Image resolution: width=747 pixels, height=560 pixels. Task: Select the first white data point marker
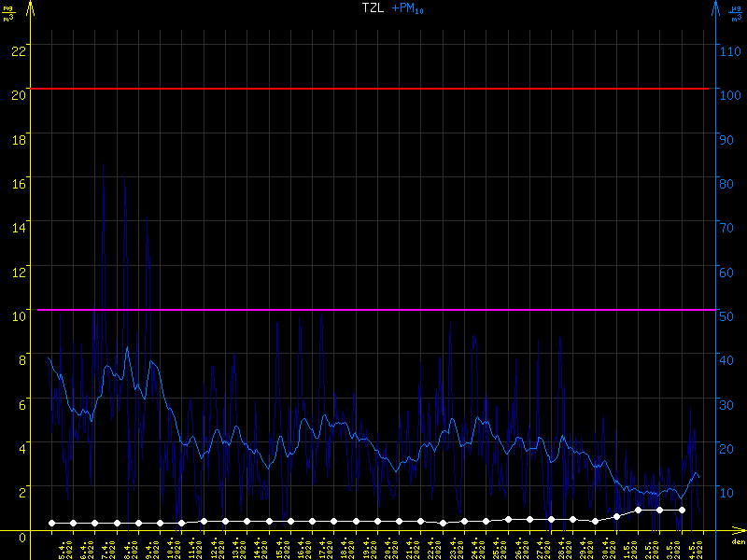coord(51,524)
